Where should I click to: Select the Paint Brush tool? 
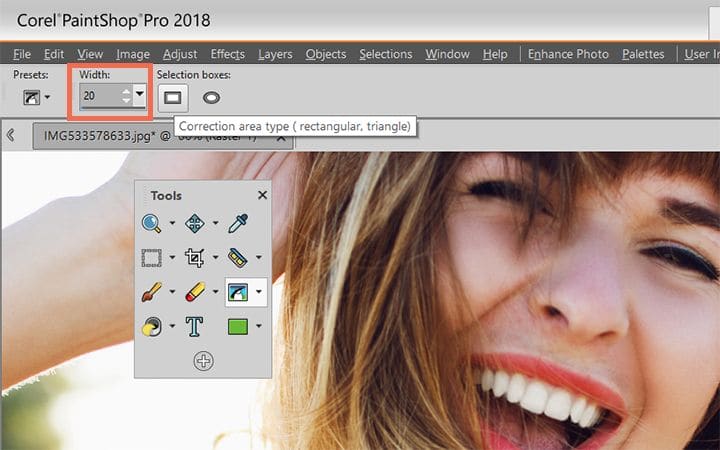click(x=152, y=292)
